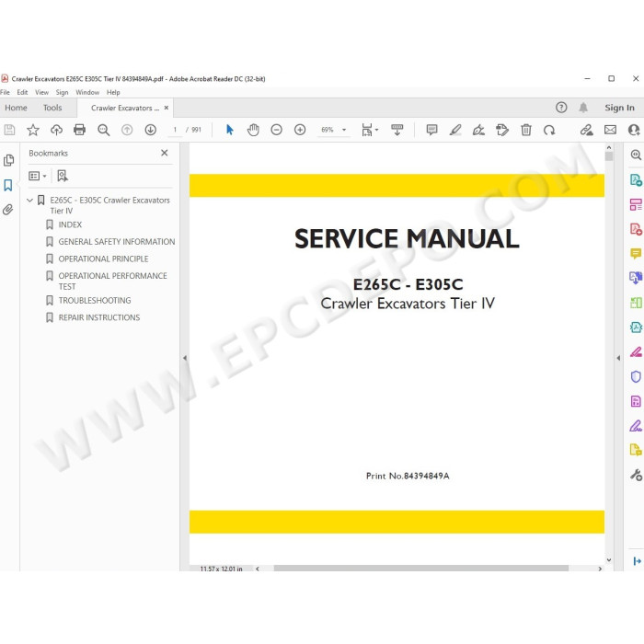Click vertical scrollbar down arrow

[609, 559]
